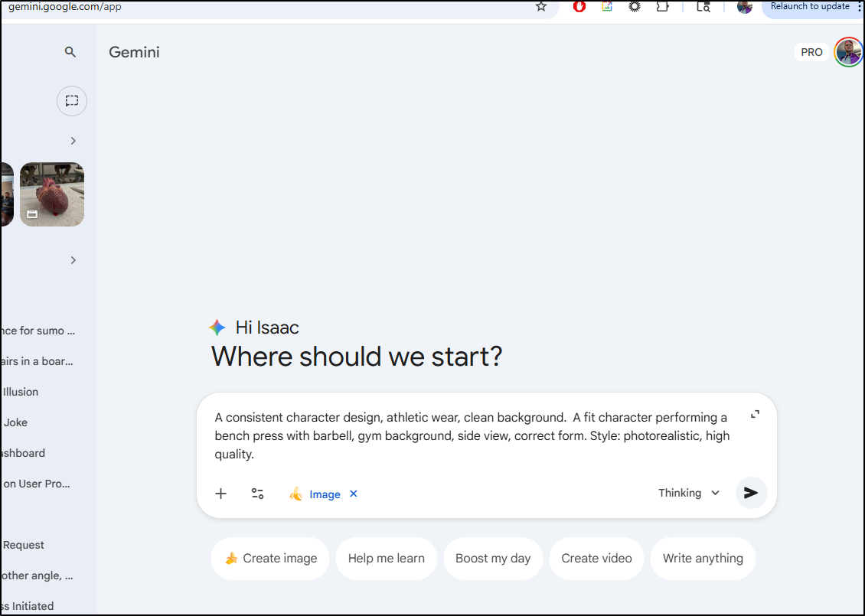Bookmark this page with the star icon
Viewport: 865px width, 616px height.
coord(541,7)
